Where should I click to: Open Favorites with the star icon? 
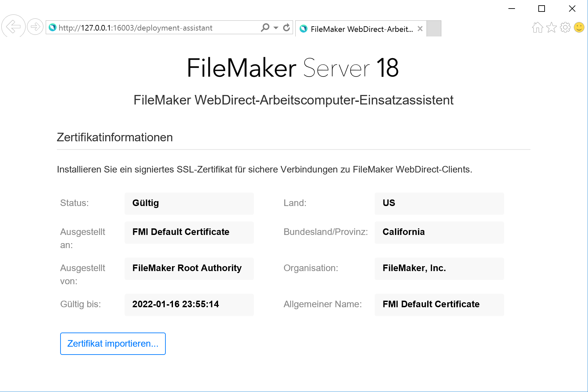tap(551, 27)
